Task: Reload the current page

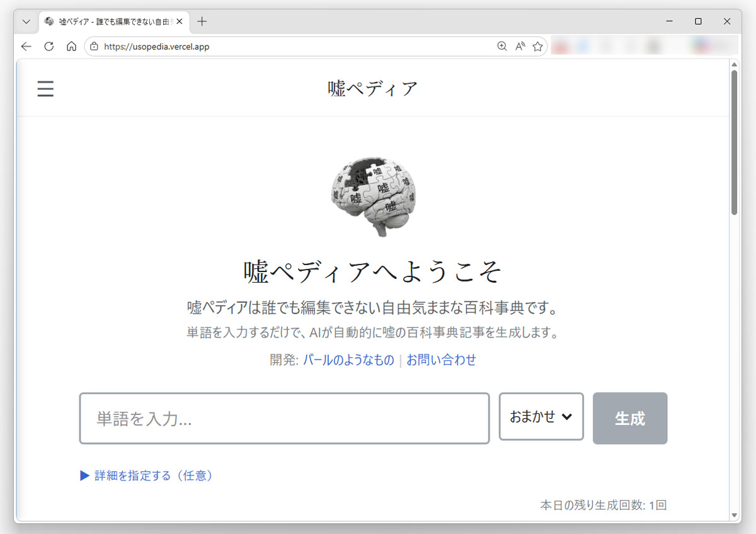Action: pyautogui.click(x=49, y=46)
